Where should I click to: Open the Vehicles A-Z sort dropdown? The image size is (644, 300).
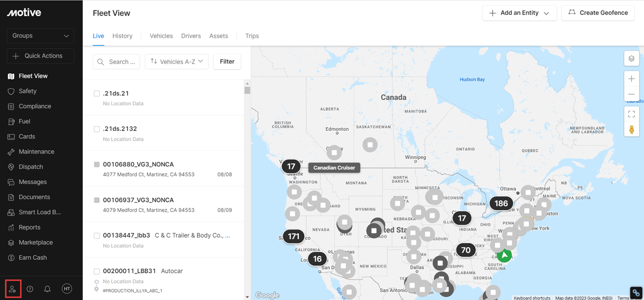coord(177,62)
